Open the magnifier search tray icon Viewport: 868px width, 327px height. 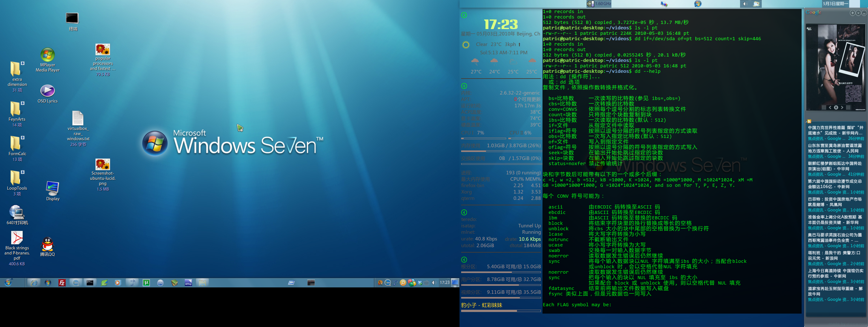coord(403,283)
